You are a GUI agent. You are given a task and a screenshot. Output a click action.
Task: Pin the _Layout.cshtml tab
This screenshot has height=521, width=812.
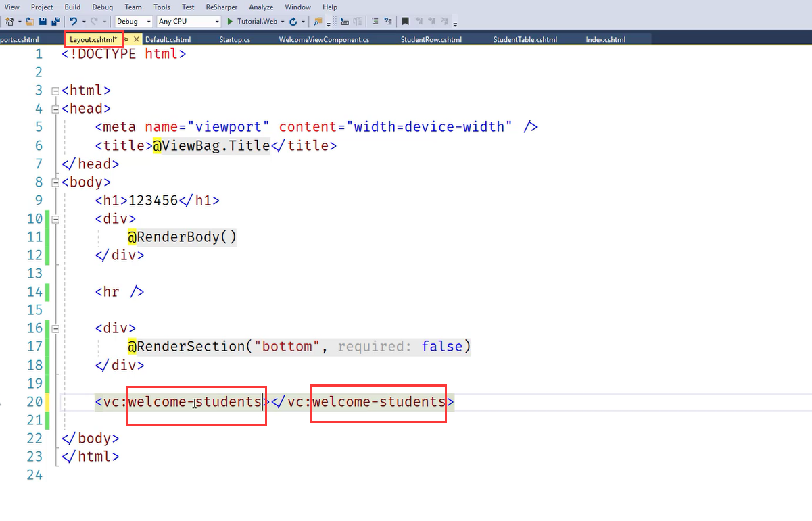pyautogui.click(x=126, y=39)
